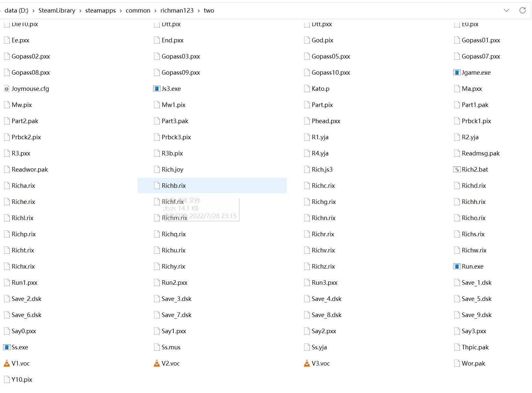Select the file named Run1.pxx

[x=25, y=282]
